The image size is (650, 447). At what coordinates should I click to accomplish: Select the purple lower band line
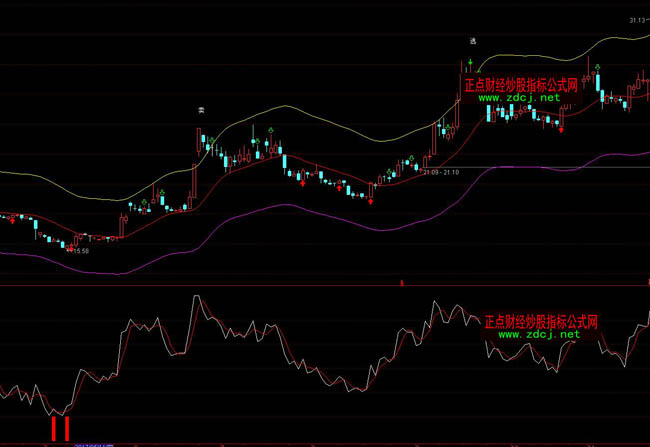coord(300,207)
